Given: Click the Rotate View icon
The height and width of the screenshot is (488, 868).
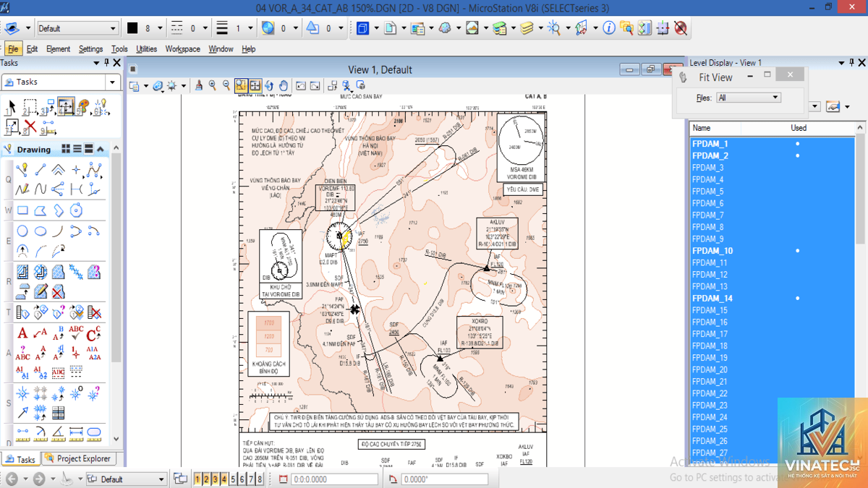Looking at the screenshot, I should pos(269,85).
